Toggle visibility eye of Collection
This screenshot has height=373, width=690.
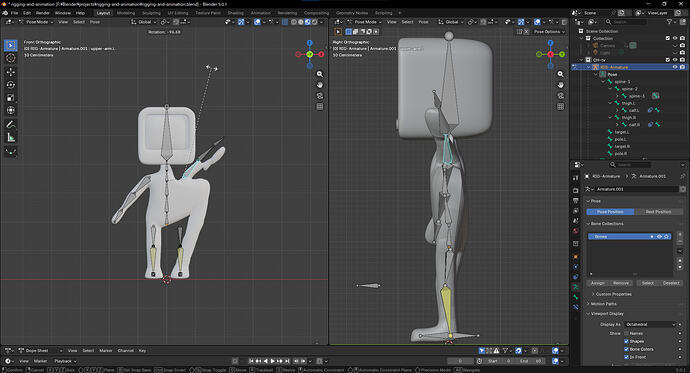675,38
